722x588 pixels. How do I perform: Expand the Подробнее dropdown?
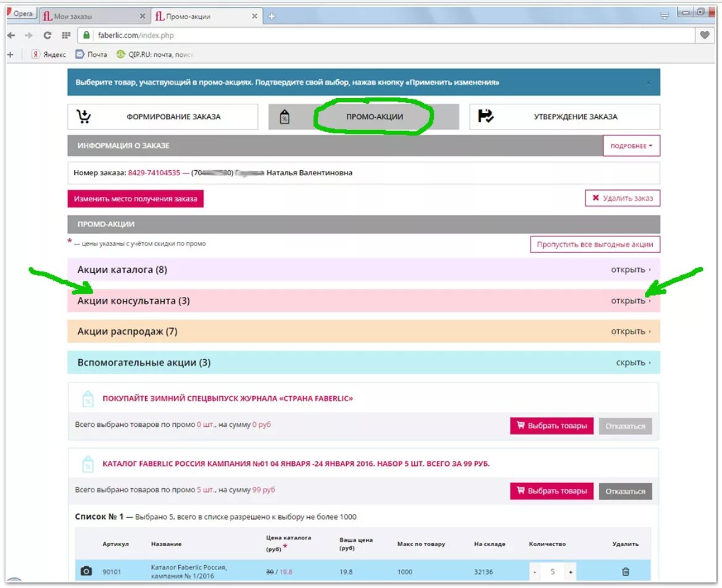[631, 146]
